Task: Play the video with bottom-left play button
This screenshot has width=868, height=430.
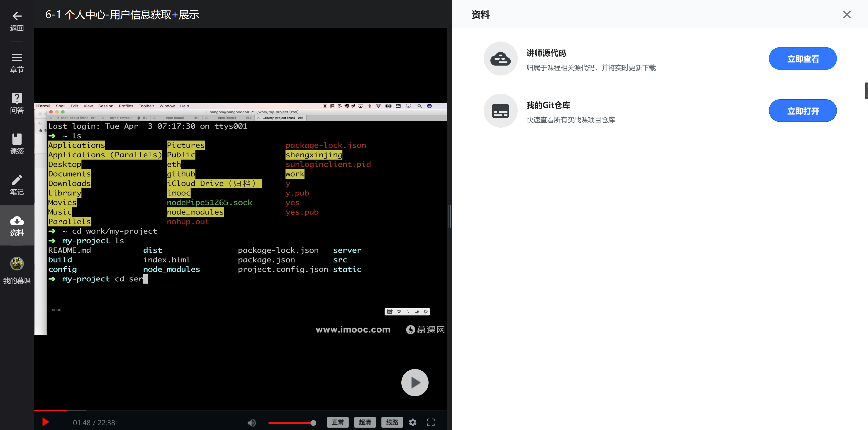Action: click(x=46, y=422)
